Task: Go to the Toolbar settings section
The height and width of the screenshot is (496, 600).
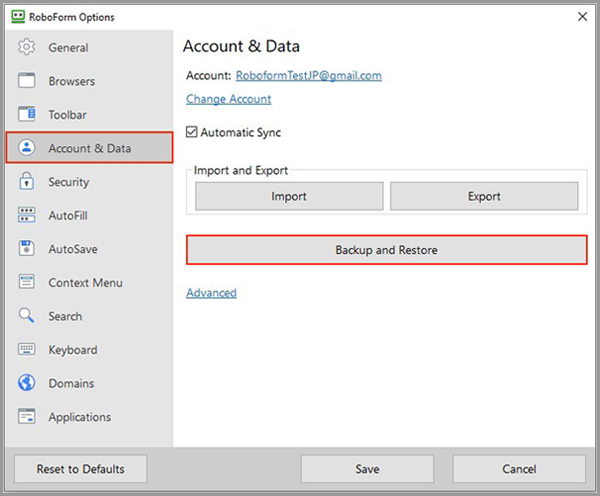Action: [x=89, y=115]
